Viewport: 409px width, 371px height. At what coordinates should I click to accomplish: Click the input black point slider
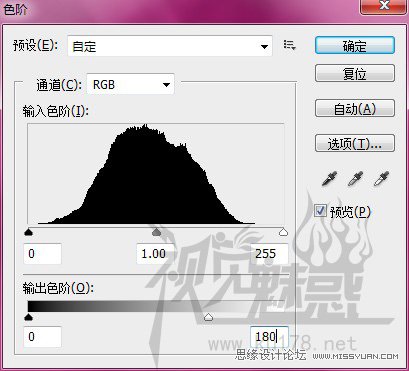[x=29, y=232]
